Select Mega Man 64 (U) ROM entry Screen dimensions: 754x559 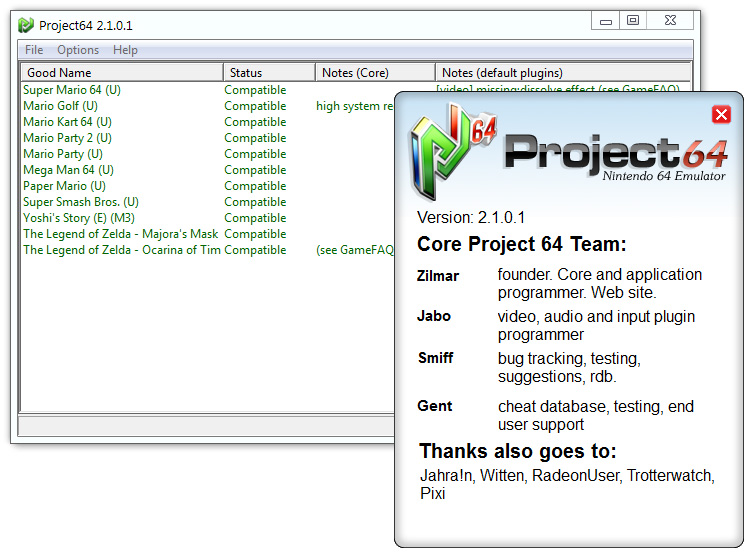68,170
